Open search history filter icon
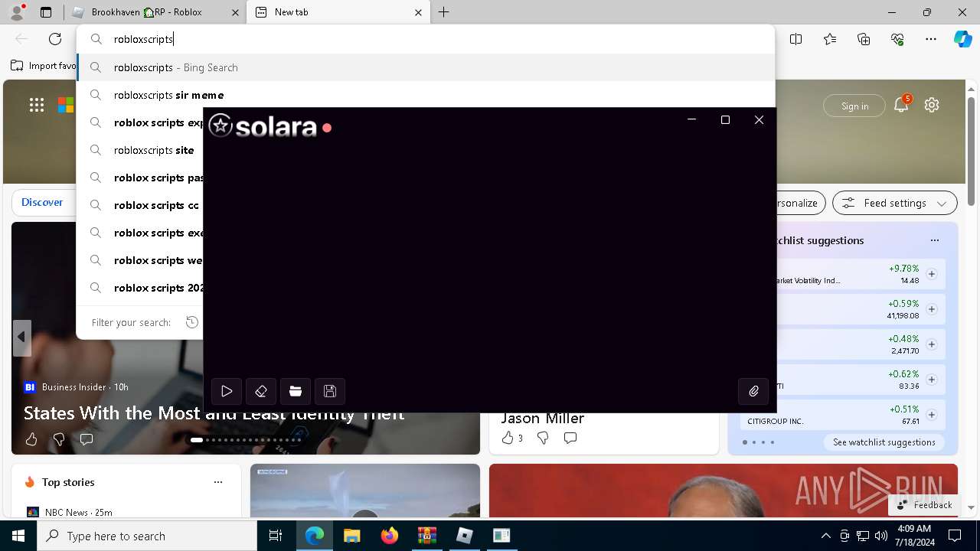 point(192,322)
